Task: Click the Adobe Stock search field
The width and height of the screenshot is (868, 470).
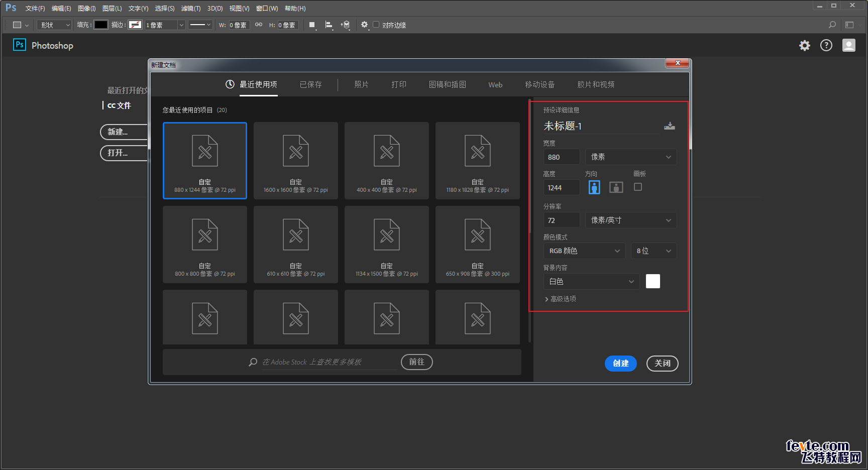Action: tap(329, 362)
